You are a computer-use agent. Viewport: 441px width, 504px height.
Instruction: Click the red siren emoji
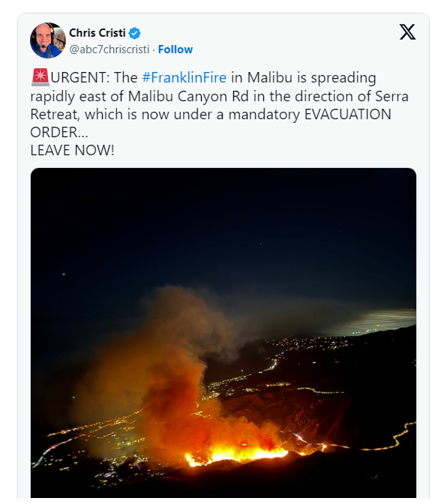coord(40,77)
